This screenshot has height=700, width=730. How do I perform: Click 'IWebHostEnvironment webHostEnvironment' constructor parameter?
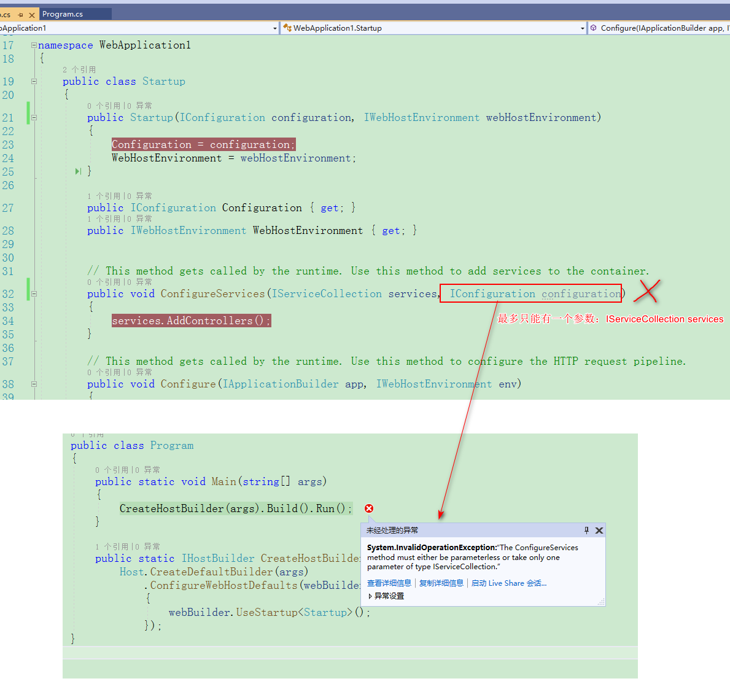pyautogui.click(x=480, y=117)
